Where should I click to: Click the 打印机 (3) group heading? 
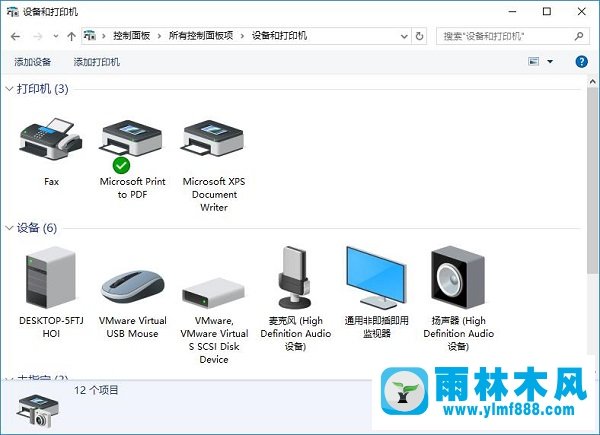pyautogui.click(x=42, y=89)
